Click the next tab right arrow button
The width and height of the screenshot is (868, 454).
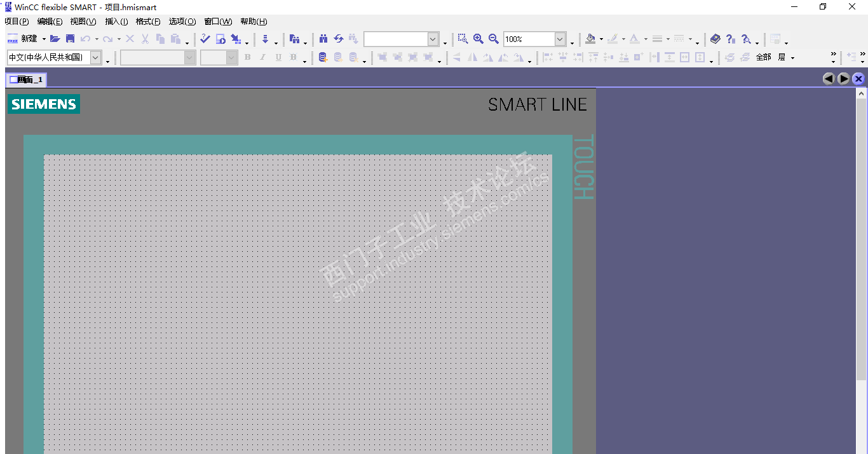pos(843,79)
